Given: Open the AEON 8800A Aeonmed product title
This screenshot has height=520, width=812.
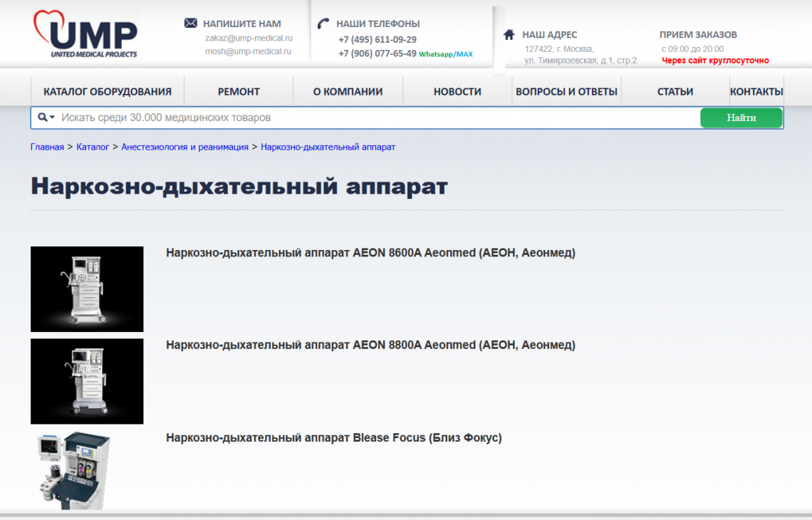Looking at the screenshot, I should (x=370, y=345).
